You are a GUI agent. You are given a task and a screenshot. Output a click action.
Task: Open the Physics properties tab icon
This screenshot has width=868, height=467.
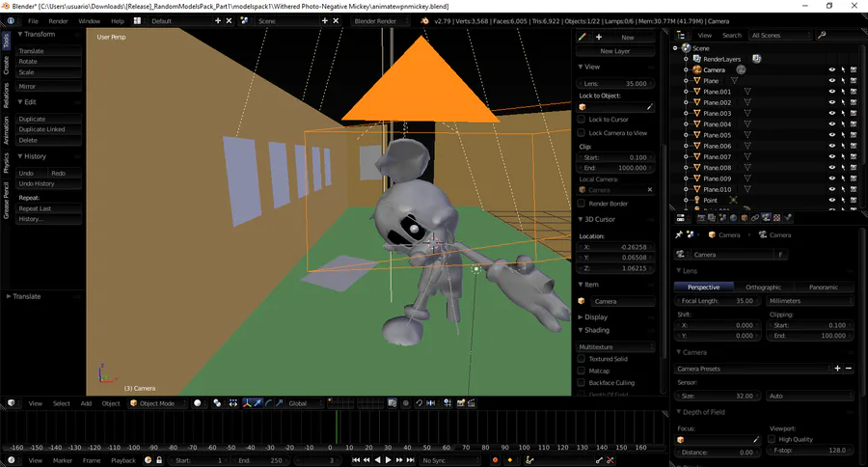[x=788, y=218]
